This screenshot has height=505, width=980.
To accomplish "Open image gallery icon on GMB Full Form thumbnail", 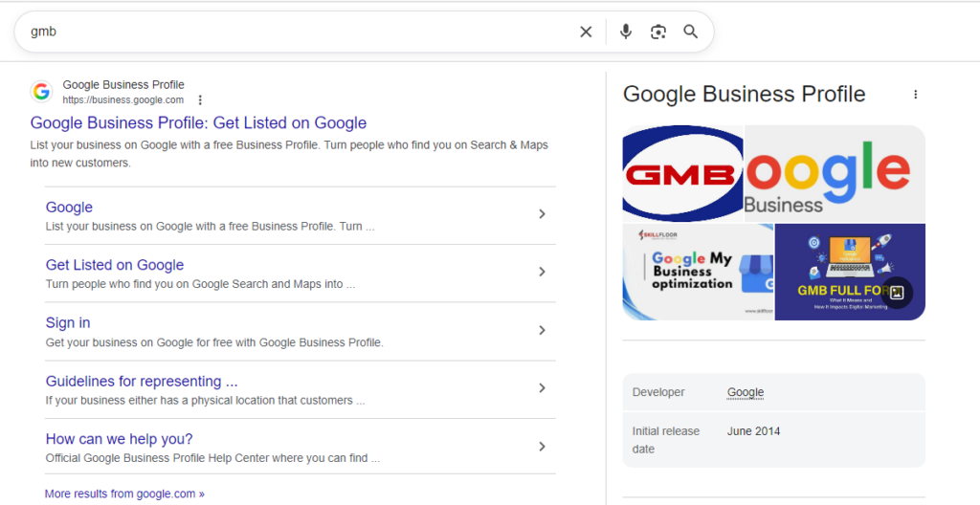I will click(x=897, y=293).
